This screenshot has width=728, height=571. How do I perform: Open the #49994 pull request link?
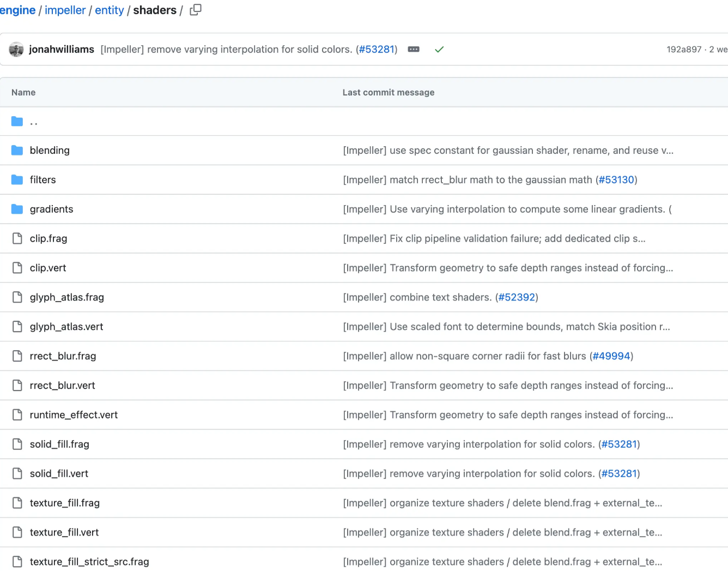611,356
